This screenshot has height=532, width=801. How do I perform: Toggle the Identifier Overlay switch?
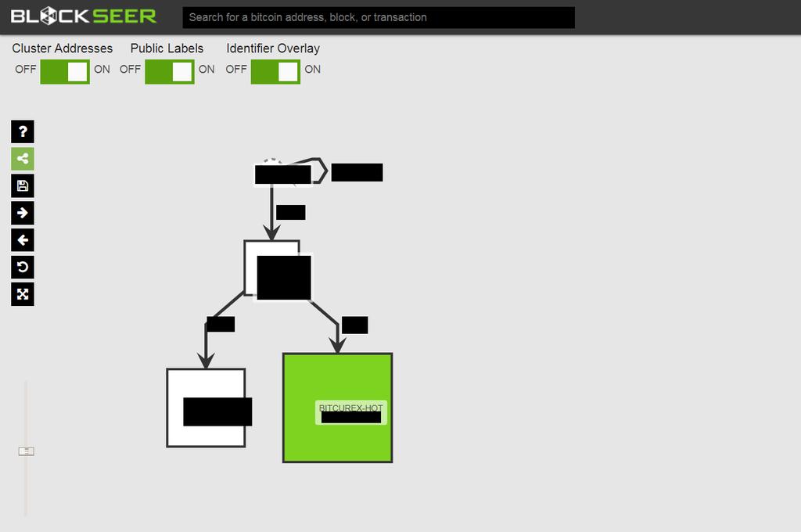(275, 71)
